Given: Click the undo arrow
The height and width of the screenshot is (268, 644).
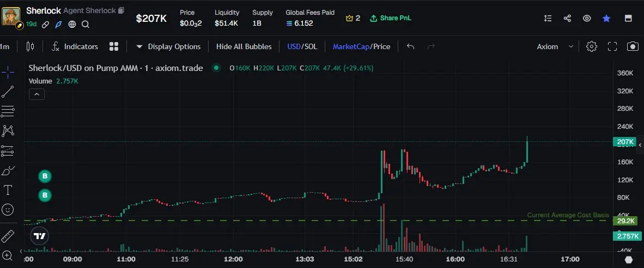Looking at the screenshot, I should point(410,46).
